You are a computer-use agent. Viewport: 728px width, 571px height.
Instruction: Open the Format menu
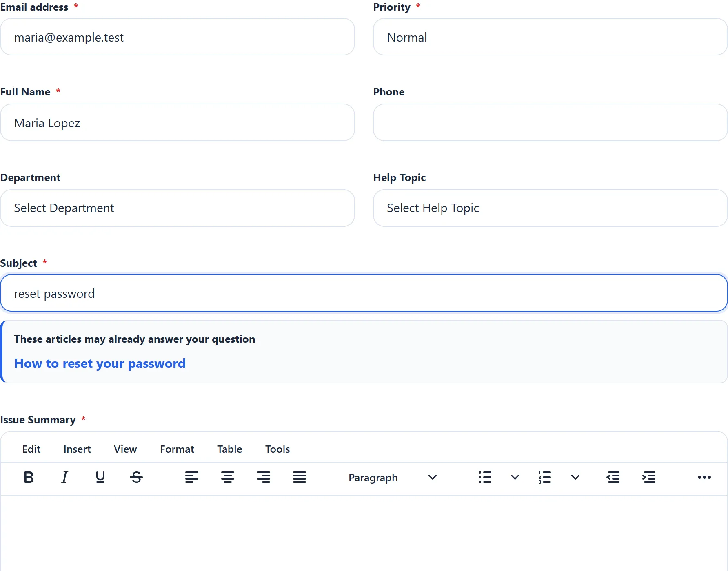177,449
